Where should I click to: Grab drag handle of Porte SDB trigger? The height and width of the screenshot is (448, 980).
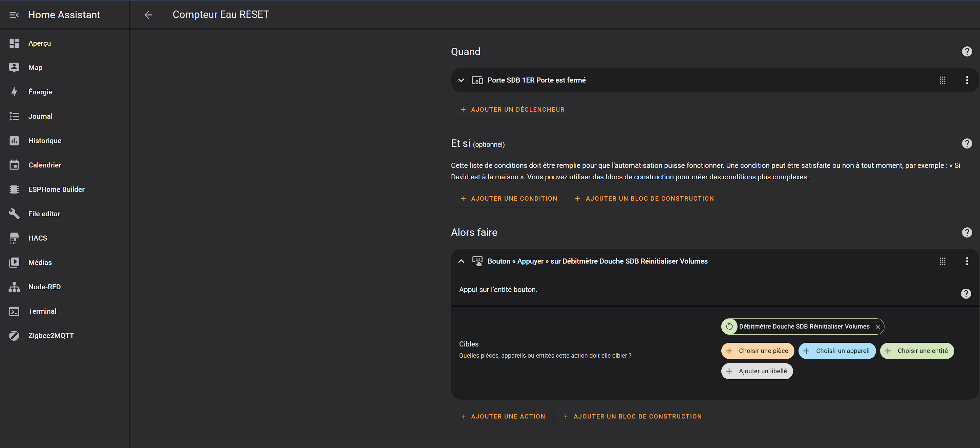[x=942, y=80]
